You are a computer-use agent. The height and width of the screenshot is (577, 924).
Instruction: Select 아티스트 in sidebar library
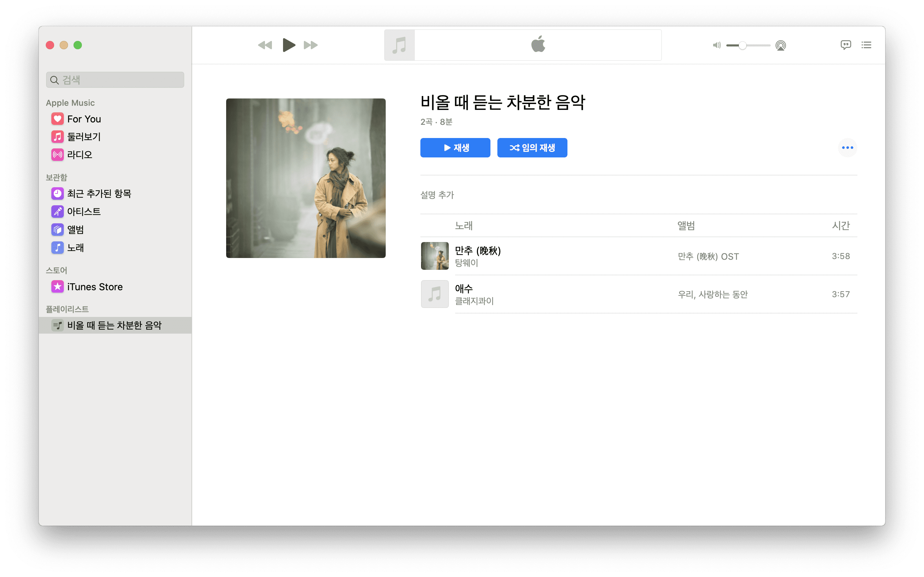pos(84,212)
